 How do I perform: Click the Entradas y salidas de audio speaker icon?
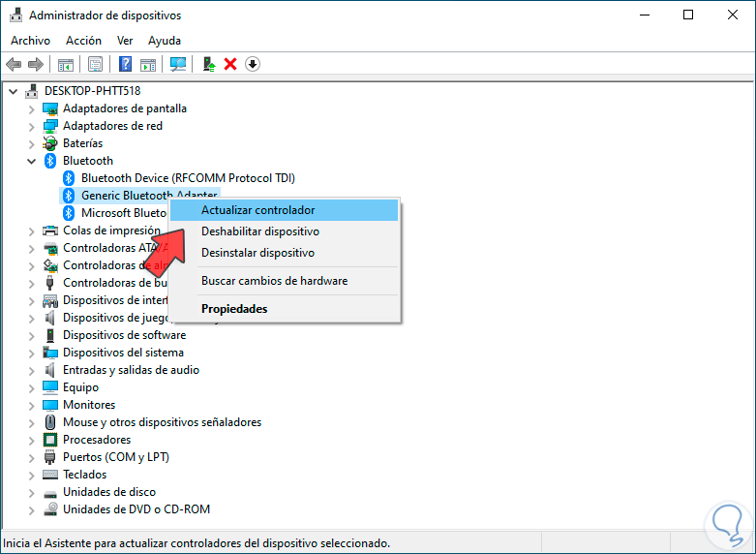[x=49, y=370]
